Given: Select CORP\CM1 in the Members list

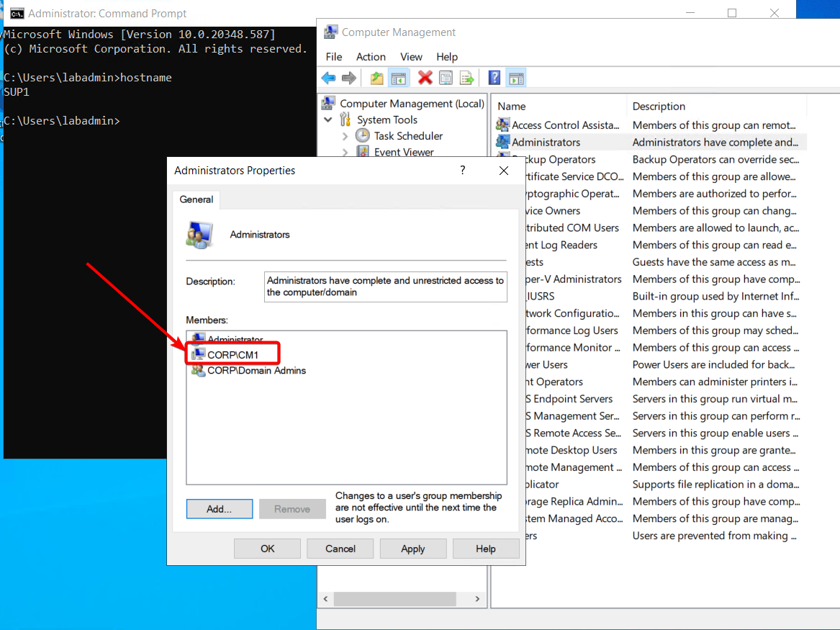Looking at the screenshot, I should (232, 355).
